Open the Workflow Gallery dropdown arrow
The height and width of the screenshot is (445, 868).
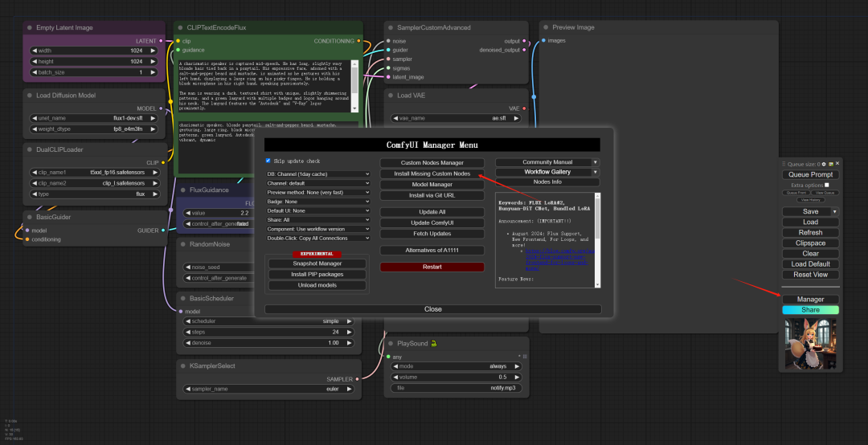coord(596,172)
